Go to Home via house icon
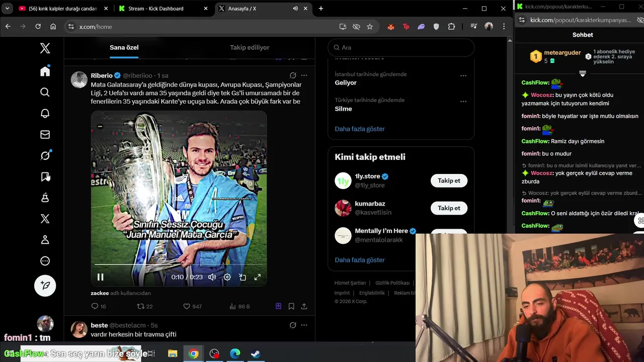 45,71
